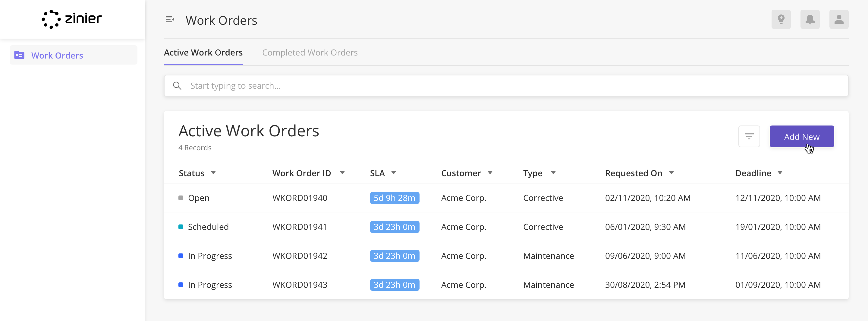Image resolution: width=868 pixels, height=321 pixels.
Task: Click requested date 02/11/2020, 10:20 AM
Action: pyautogui.click(x=648, y=198)
